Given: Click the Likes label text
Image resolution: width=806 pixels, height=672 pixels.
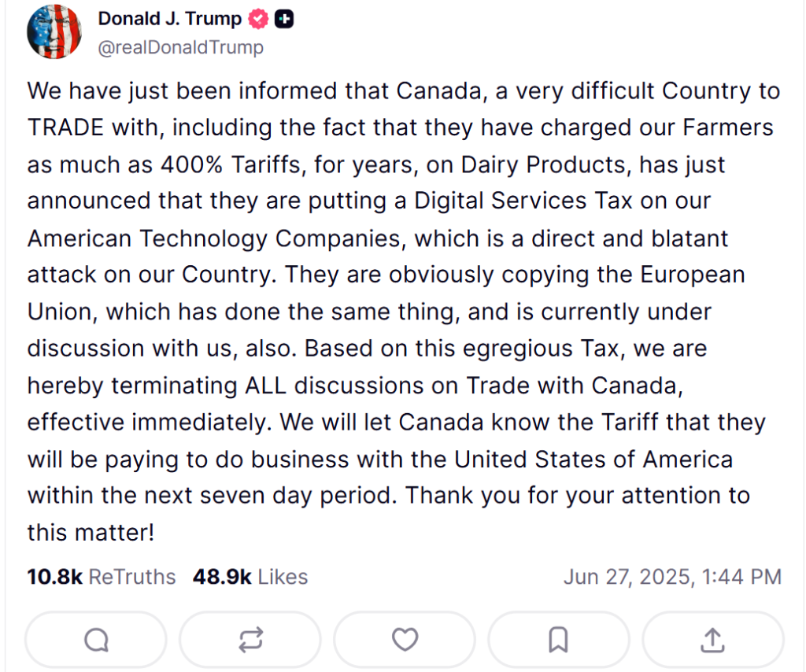Looking at the screenshot, I should (x=283, y=577).
